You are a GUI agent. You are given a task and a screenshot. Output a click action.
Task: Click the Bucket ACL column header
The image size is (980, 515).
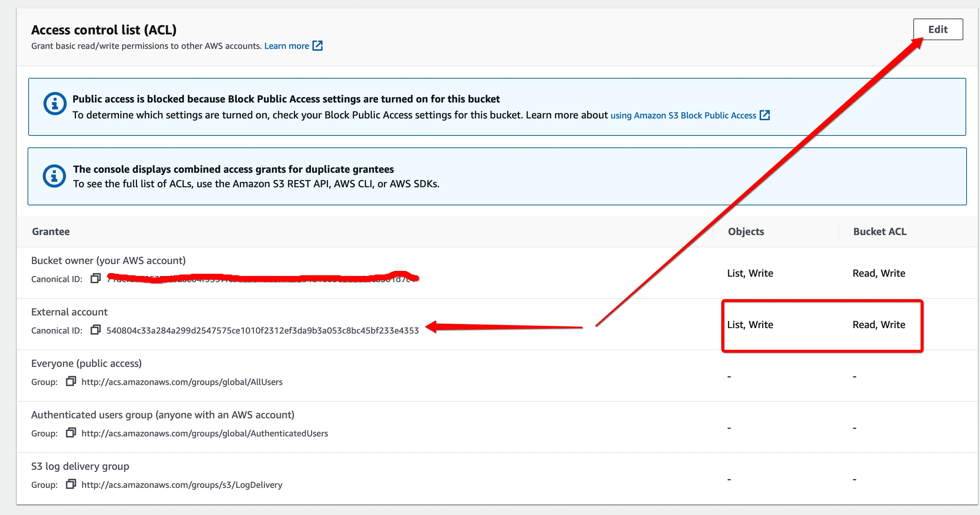(x=879, y=231)
